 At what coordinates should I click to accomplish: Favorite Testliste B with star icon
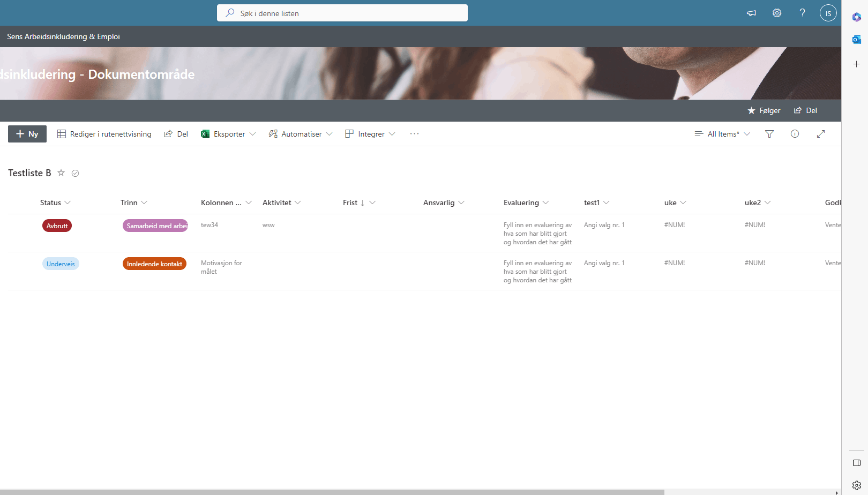(x=61, y=172)
